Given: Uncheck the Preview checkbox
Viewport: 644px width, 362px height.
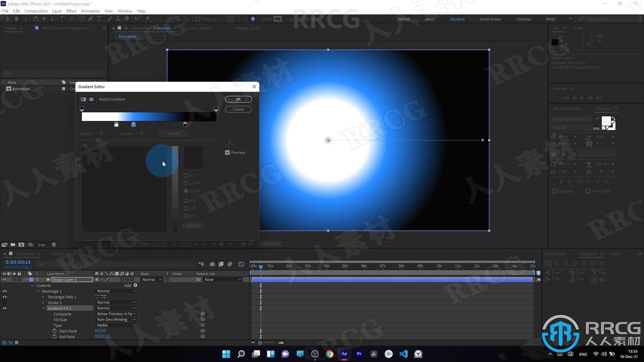Looking at the screenshot, I should click(x=227, y=152).
